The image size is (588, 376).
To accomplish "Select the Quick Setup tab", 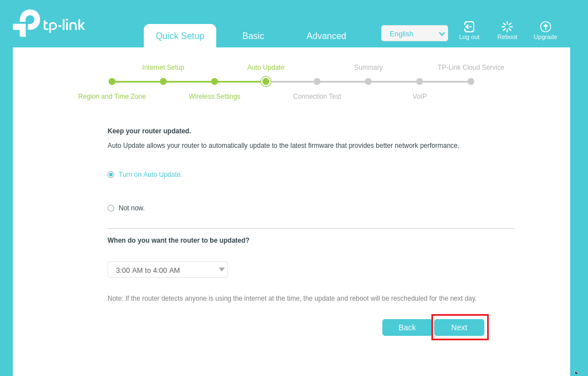I will point(180,36).
